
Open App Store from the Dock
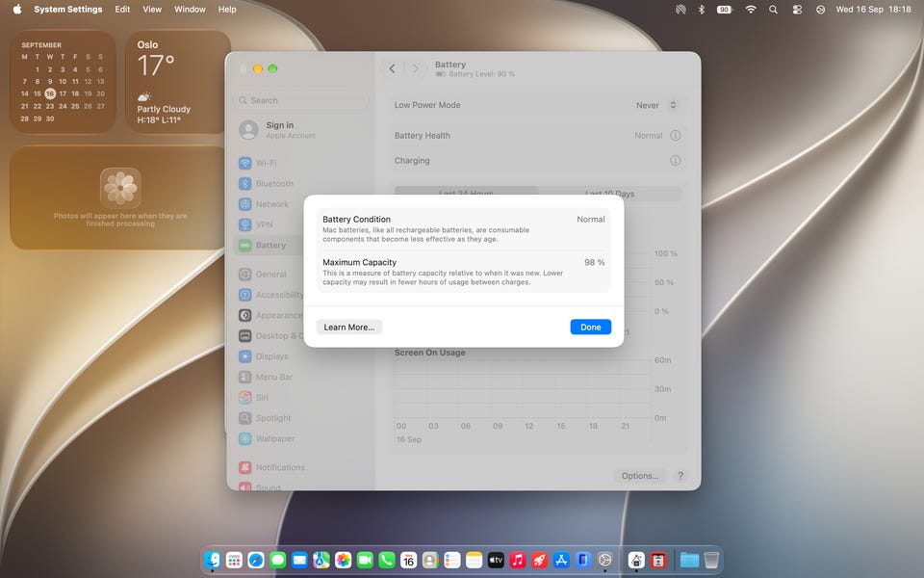[x=561, y=560]
